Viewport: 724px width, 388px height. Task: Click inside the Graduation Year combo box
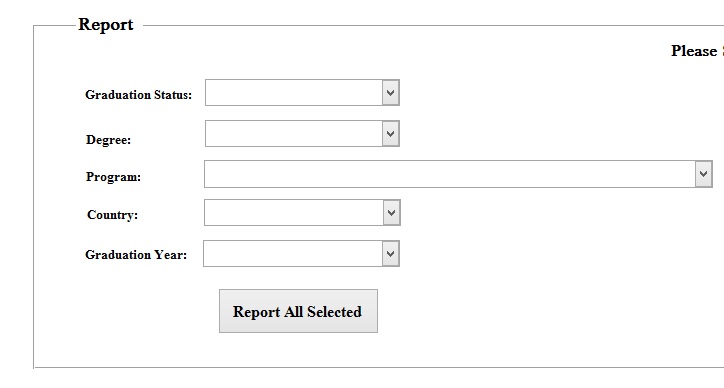click(302, 254)
